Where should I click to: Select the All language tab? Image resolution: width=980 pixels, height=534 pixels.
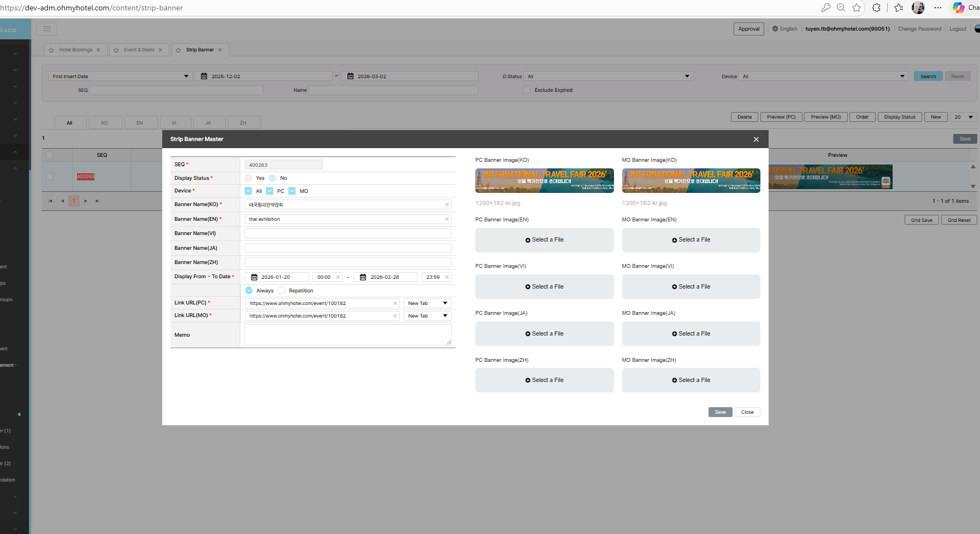[x=70, y=123]
